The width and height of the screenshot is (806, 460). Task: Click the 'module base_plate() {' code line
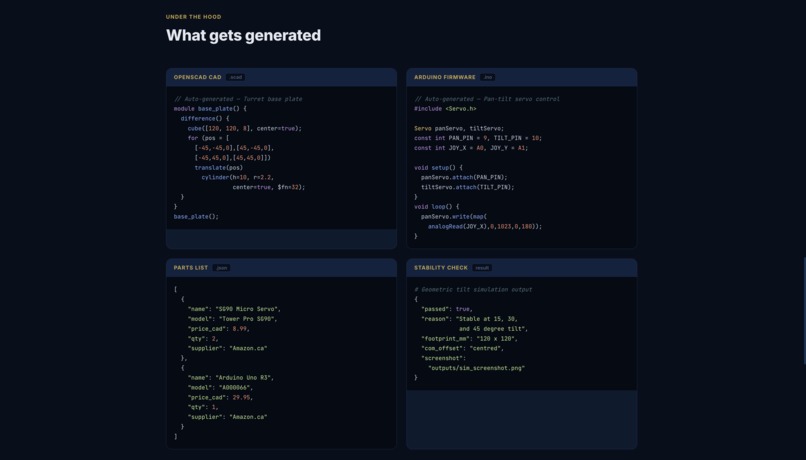pyautogui.click(x=210, y=109)
